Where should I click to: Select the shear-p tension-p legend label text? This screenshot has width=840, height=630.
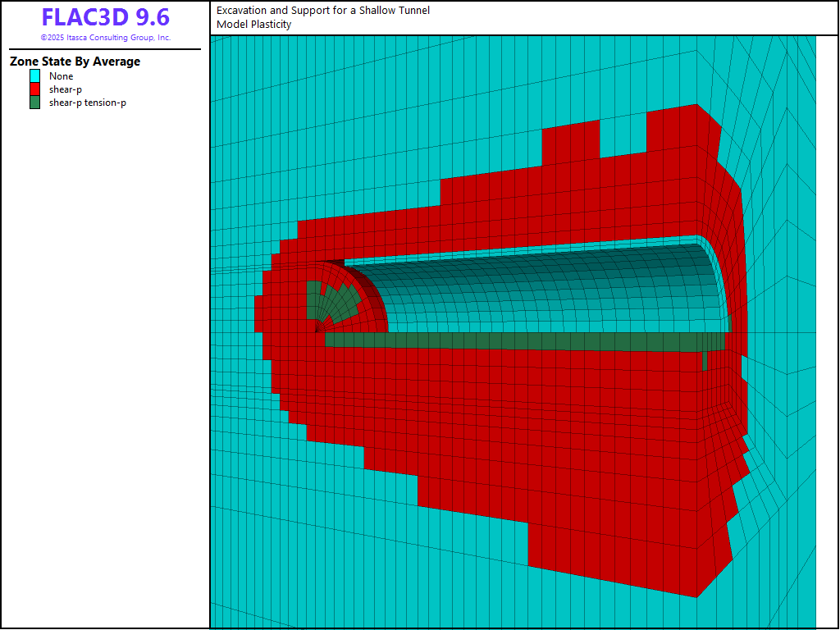pos(88,103)
